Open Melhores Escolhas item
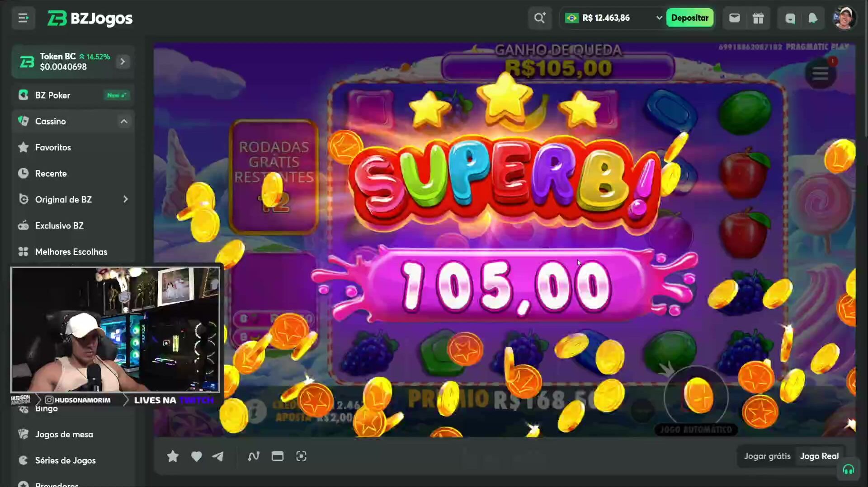 click(x=73, y=252)
